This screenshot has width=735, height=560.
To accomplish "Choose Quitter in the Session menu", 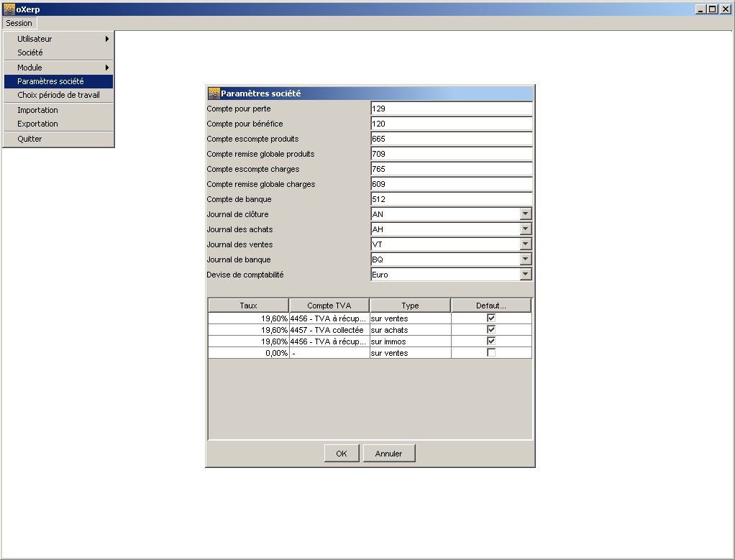I will pyautogui.click(x=58, y=139).
